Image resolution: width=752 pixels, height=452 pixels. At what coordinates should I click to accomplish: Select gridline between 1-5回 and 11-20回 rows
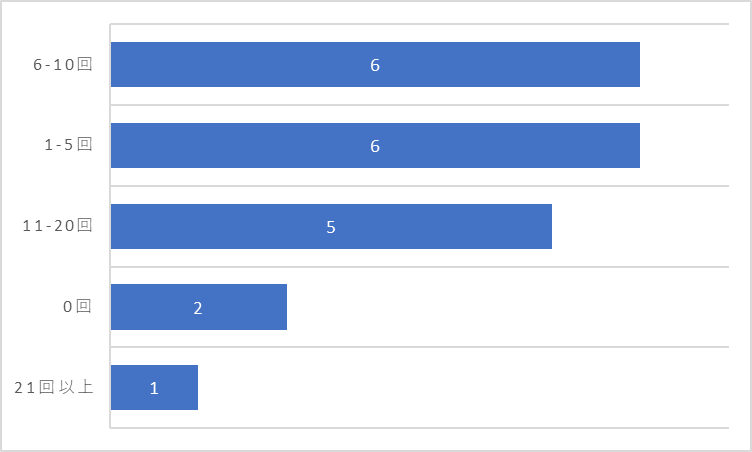click(x=420, y=186)
